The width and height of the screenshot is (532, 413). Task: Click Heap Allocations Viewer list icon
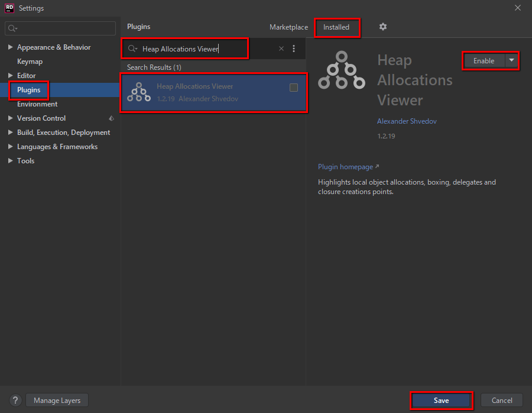(139, 92)
